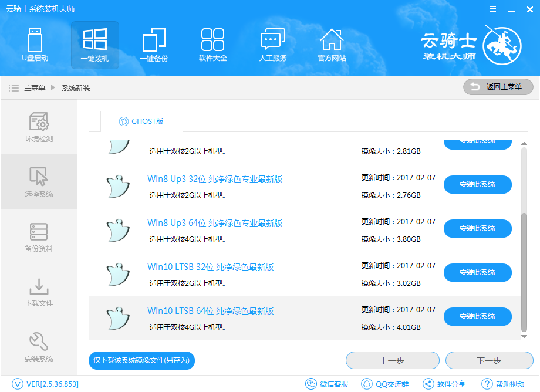This screenshot has width=540, height=392.
Task: Click 仅下载该系统镜像文件(另存为) button
Action: tap(141, 360)
